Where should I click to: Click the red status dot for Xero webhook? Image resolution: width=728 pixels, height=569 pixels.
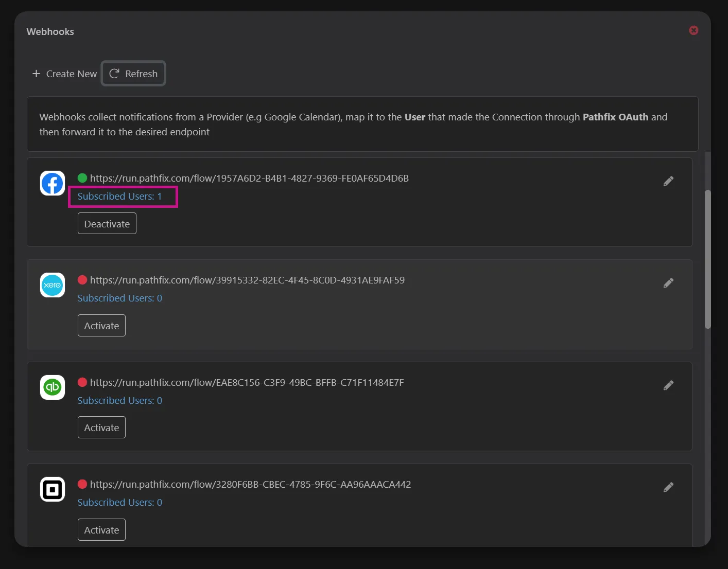point(82,280)
